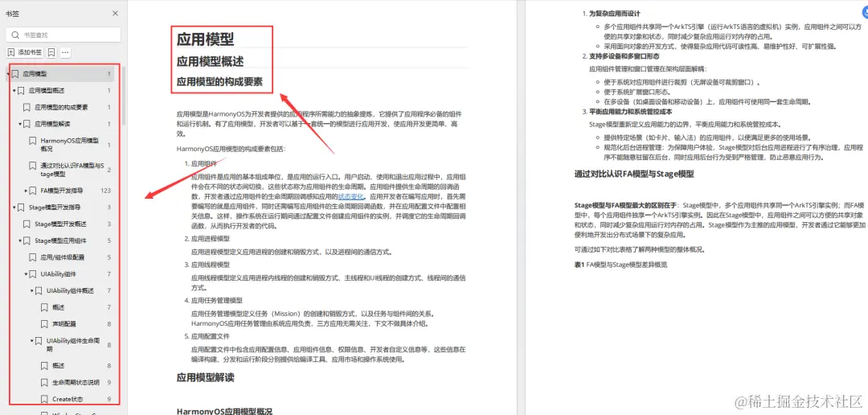Click bookmark icon beside 应用/组件级配置
The width and height of the screenshot is (868, 415).
[33, 257]
